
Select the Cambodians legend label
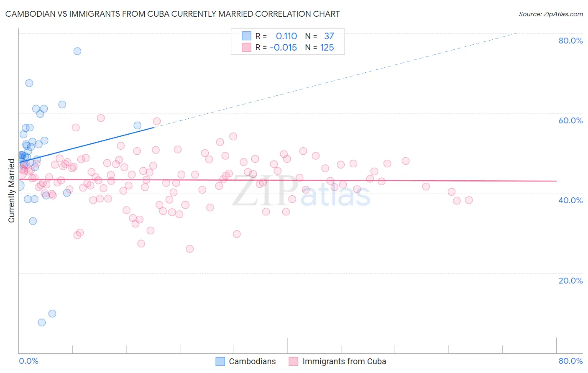252,361
